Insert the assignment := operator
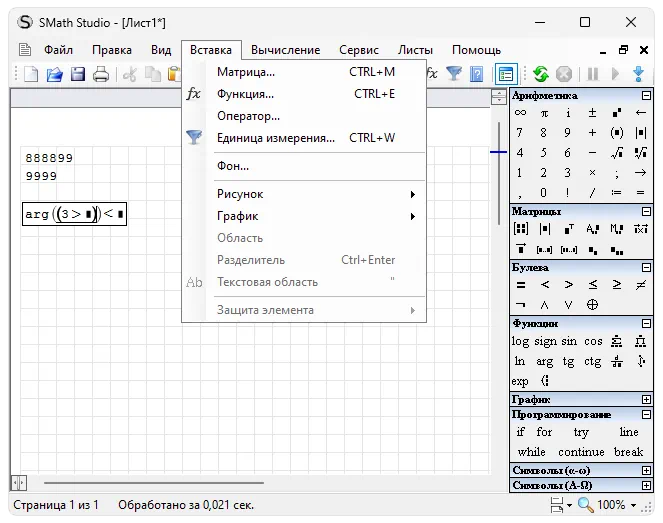 click(x=616, y=192)
